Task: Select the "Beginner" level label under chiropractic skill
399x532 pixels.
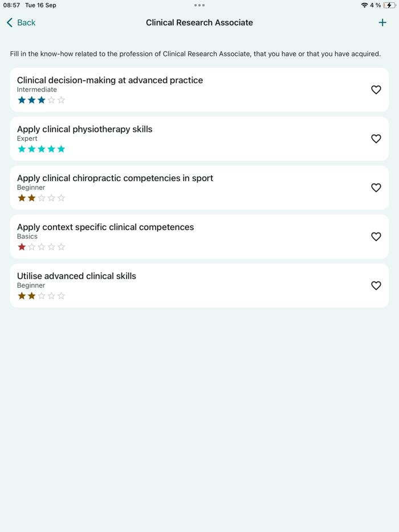Action: [31, 187]
